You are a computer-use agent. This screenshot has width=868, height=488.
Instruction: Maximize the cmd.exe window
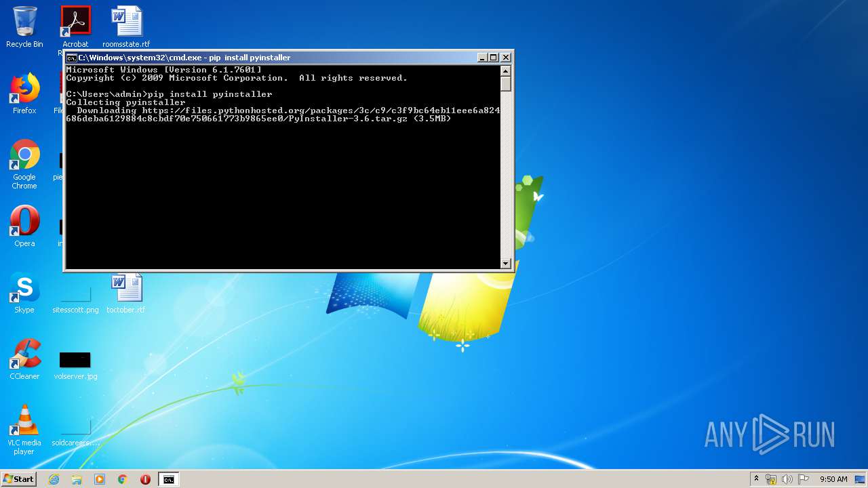[494, 58]
